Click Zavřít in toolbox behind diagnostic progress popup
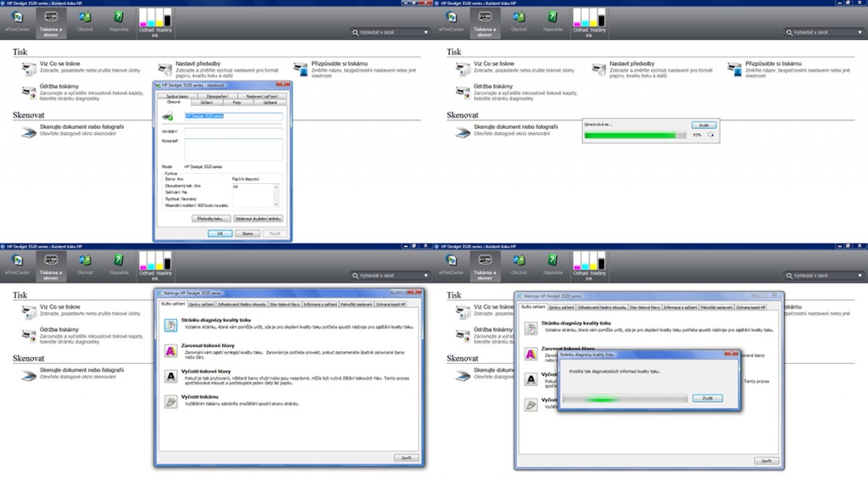Image resolution: width=868 pixels, height=481 pixels. (x=766, y=461)
